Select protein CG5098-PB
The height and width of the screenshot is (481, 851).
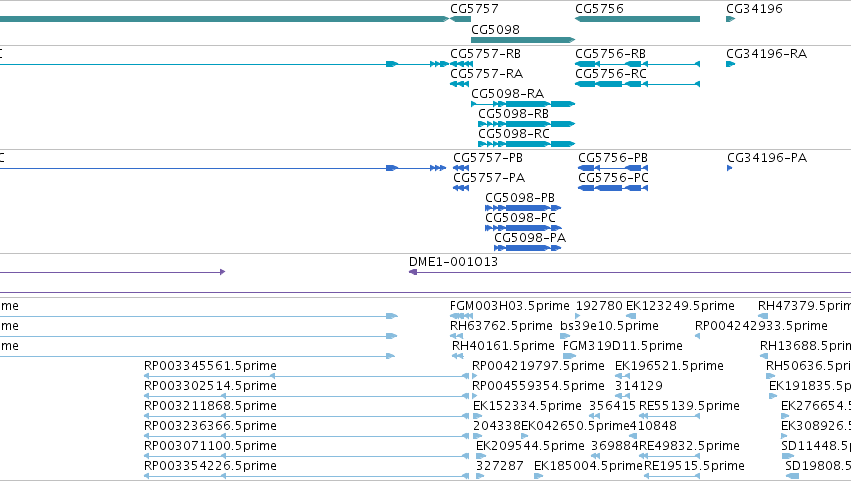[520, 198]
